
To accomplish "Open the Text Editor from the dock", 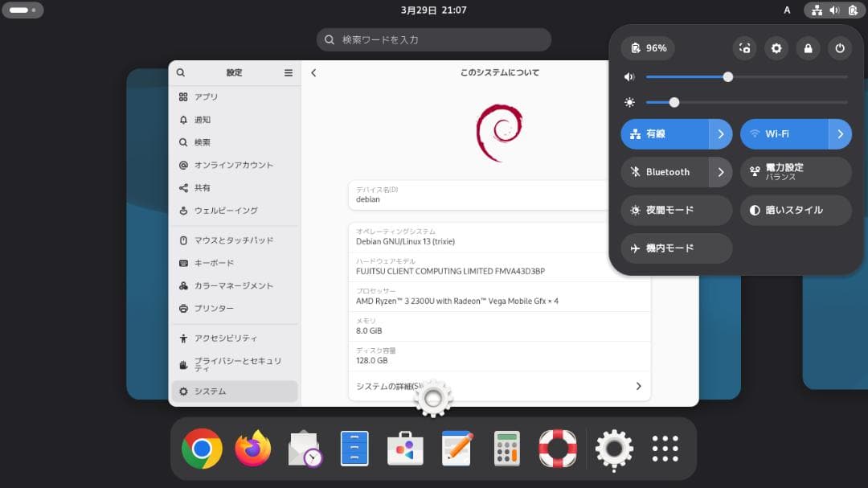I will (x=457, y=449).
